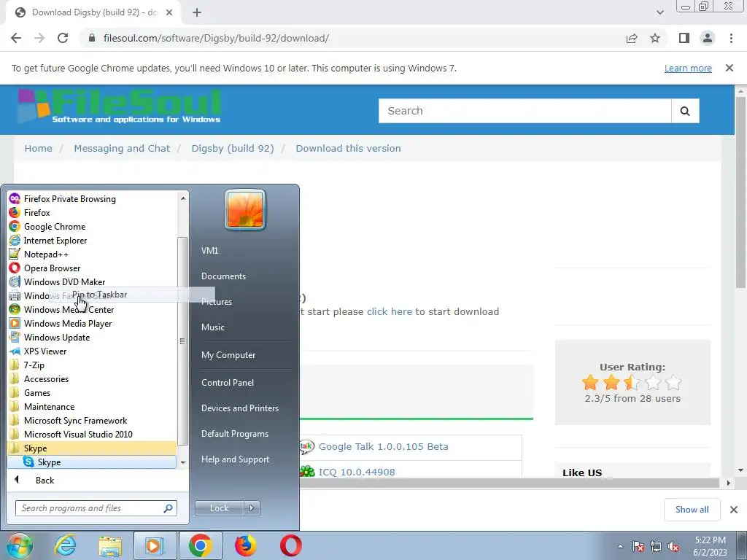
Task: Click Show all downloads button
Action: (x=692, y=510)
